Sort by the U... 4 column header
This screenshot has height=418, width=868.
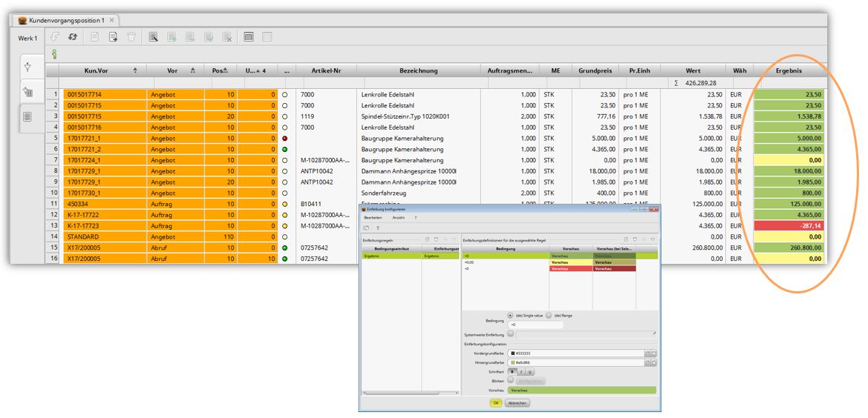tap(257, 70)
